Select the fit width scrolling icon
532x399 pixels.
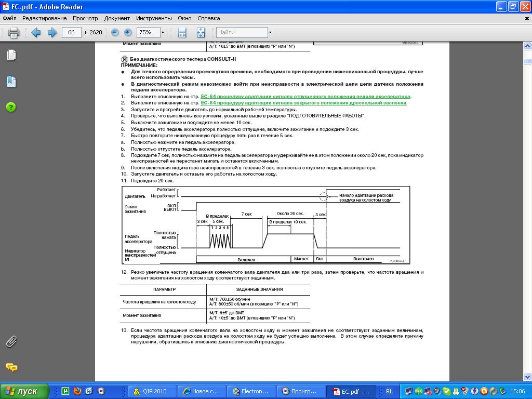tap(182, 33)
